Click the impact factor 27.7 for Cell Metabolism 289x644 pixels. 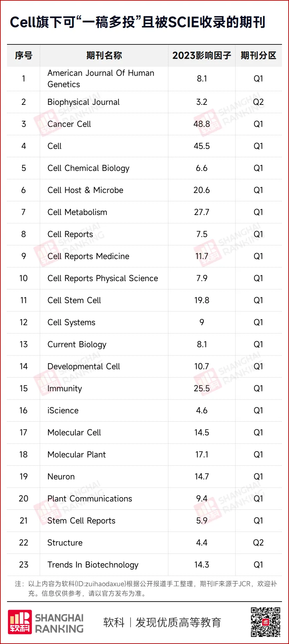point(201,212)
